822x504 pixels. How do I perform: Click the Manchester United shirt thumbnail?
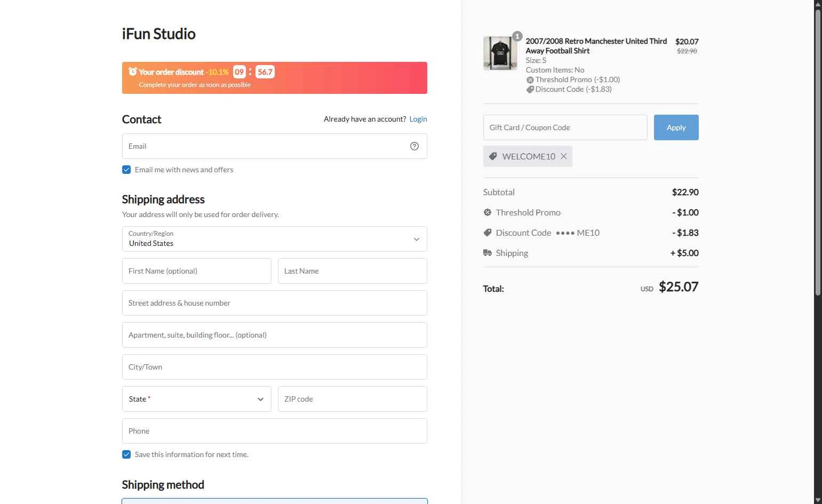[x=500, y=53]
